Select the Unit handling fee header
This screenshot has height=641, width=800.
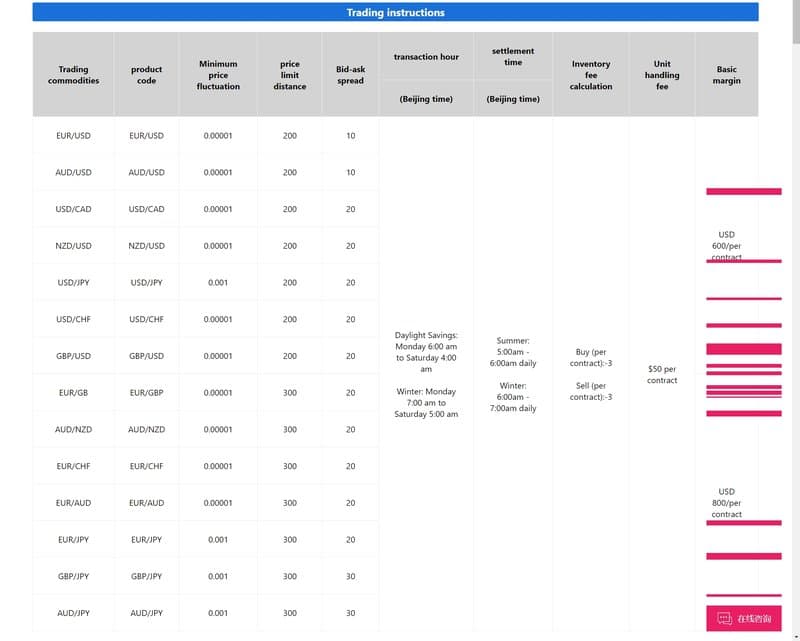click(x=662, y=75)
